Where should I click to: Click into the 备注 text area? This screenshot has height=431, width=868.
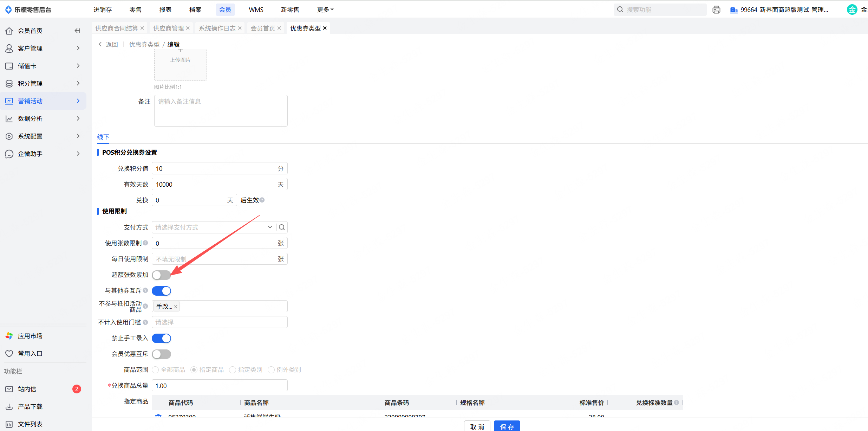(221, 111)
